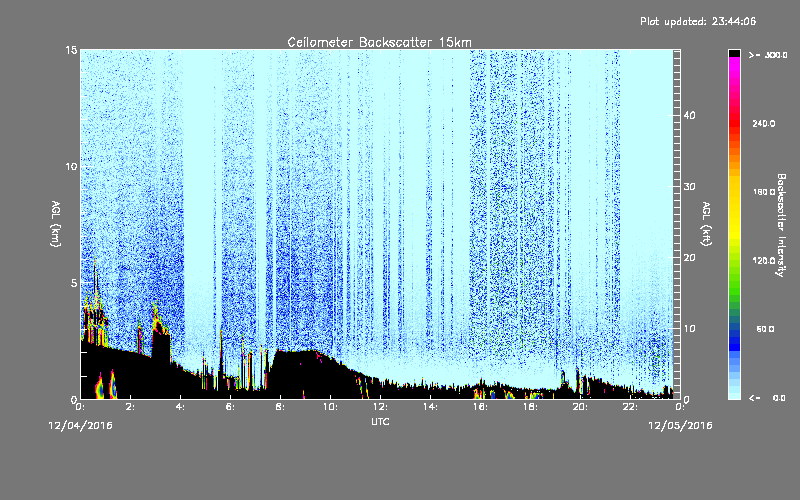This screenshot has width=800, height=500.
Task: Click the black top of the colorbar
Action: (x=734, y=53)
